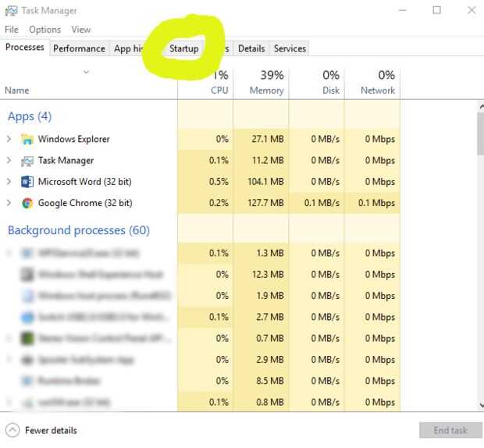
Task: Click the Google Chrome app icon
Action: coord(27,203)
